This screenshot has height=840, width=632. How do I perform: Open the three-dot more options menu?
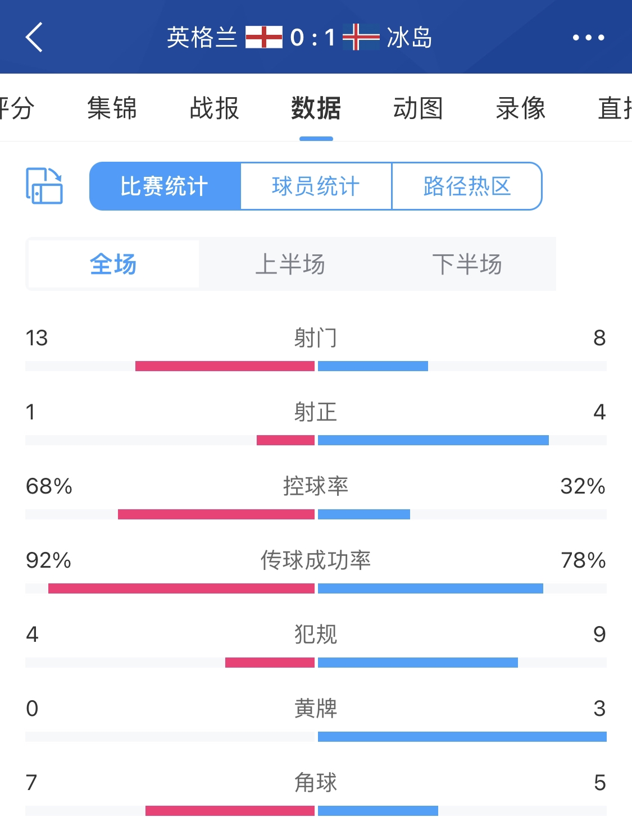[x=588, y=38]
